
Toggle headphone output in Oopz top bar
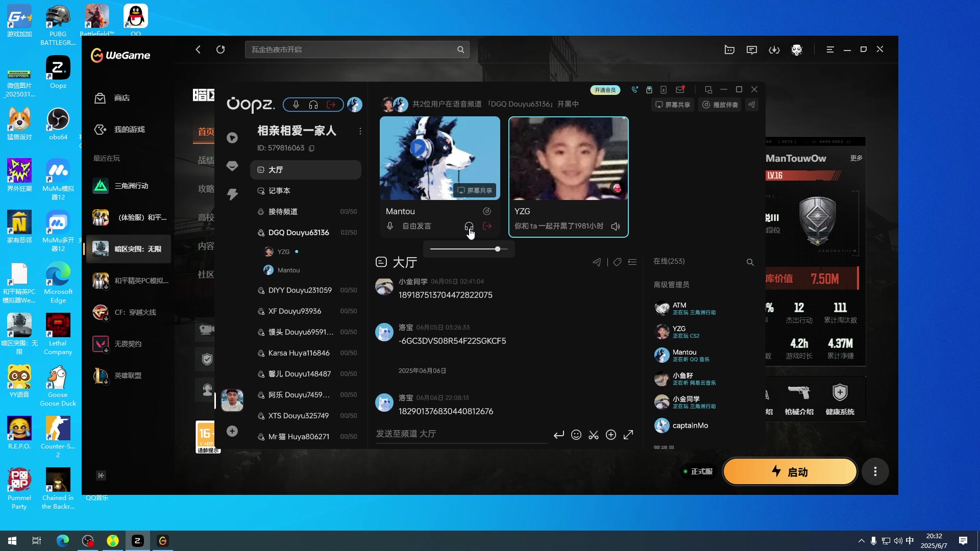tap(313, 105)
